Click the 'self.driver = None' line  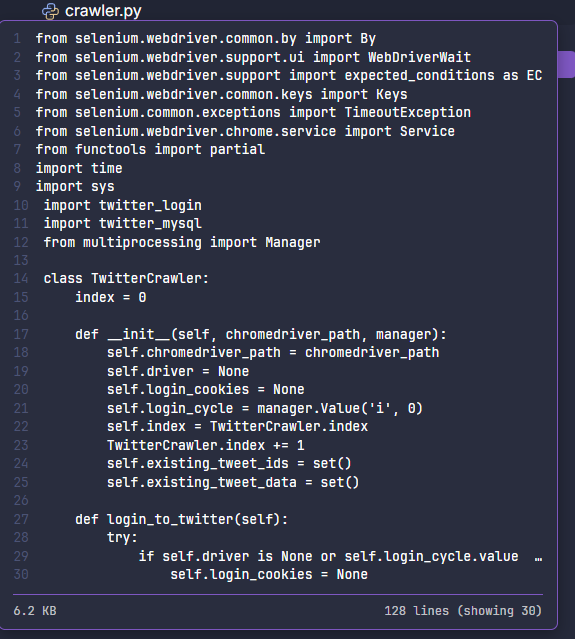(178, 372)
